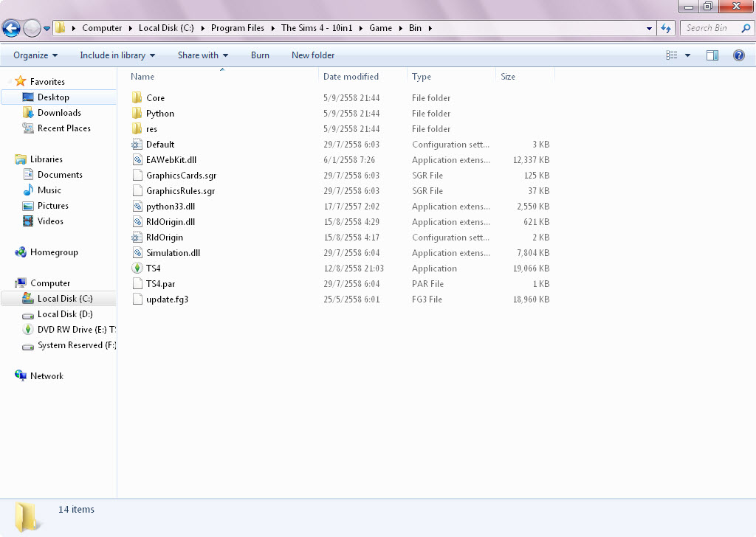Select Local Disk (D:) in navigation pane
The height and width of the screenshot is (537, 756).
click(x=65, y=314)
